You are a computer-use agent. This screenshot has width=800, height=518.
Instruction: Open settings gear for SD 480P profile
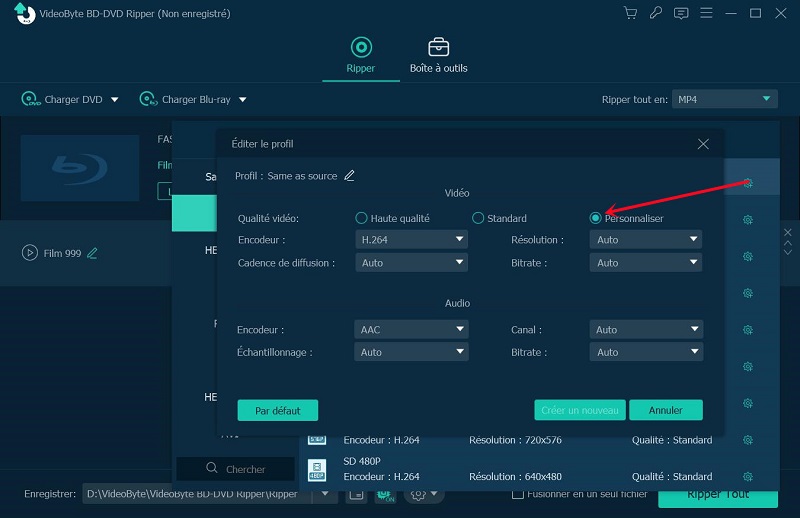[x=748, y=477]
